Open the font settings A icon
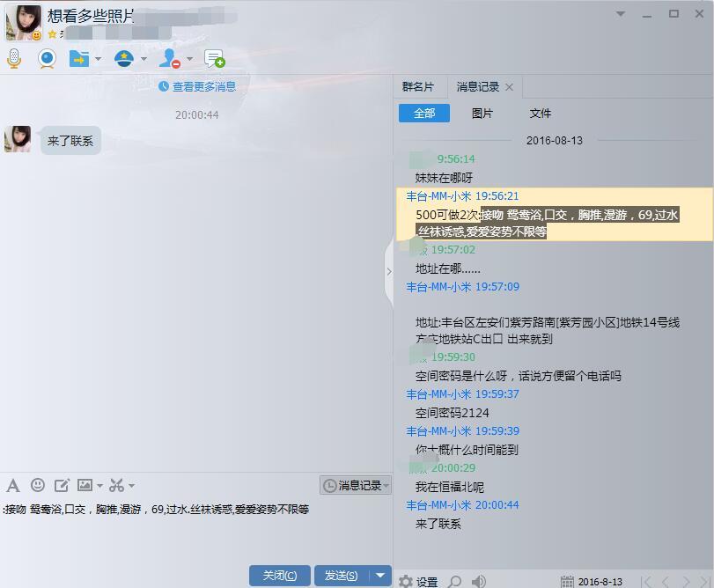This screenshot has width=714, height=588. [x=13, y=486]
